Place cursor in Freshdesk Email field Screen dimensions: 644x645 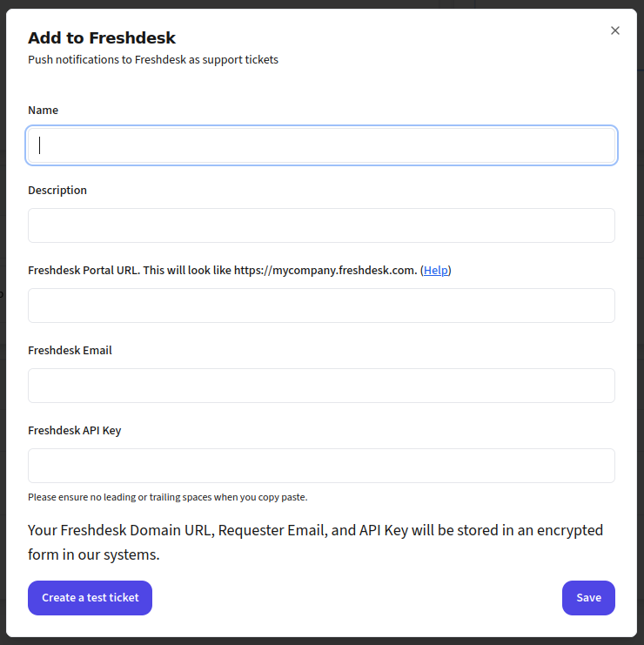pos(321,386)
